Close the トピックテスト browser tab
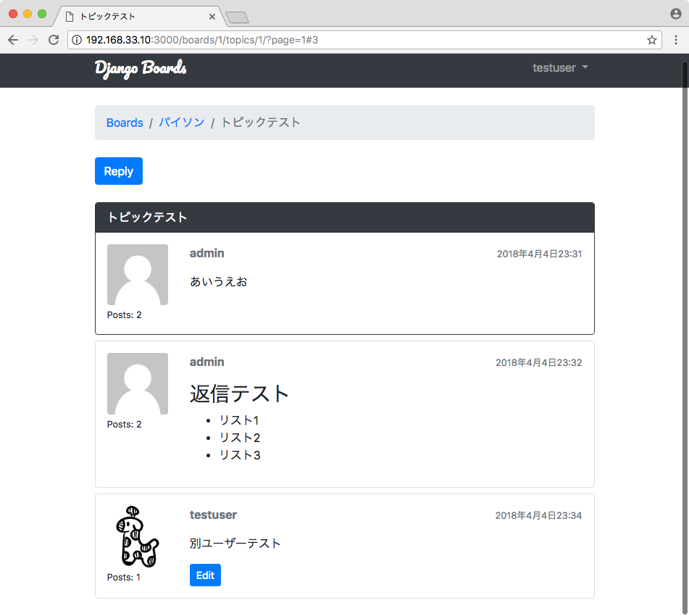This screenshot has height=616, width=689. [x=212, y=17]
